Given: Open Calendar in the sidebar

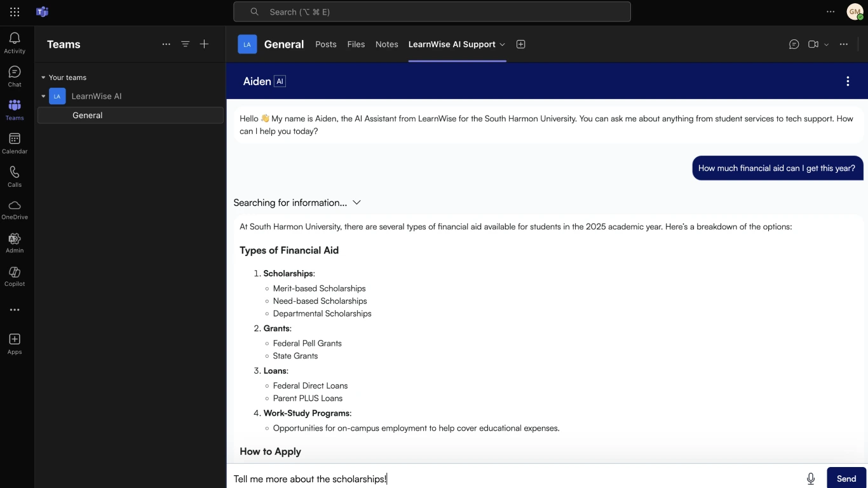Looking at the screenshot, I should tap(15, 143).
